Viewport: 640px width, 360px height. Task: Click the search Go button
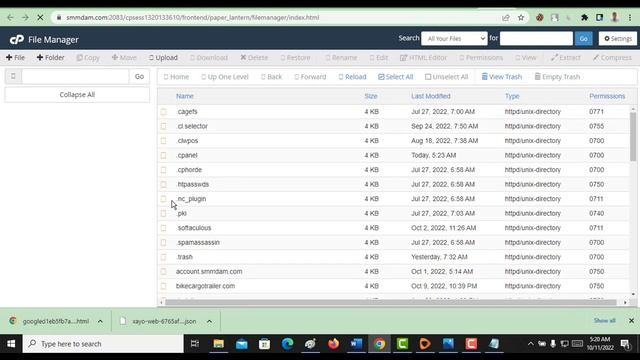coord(583,38)
